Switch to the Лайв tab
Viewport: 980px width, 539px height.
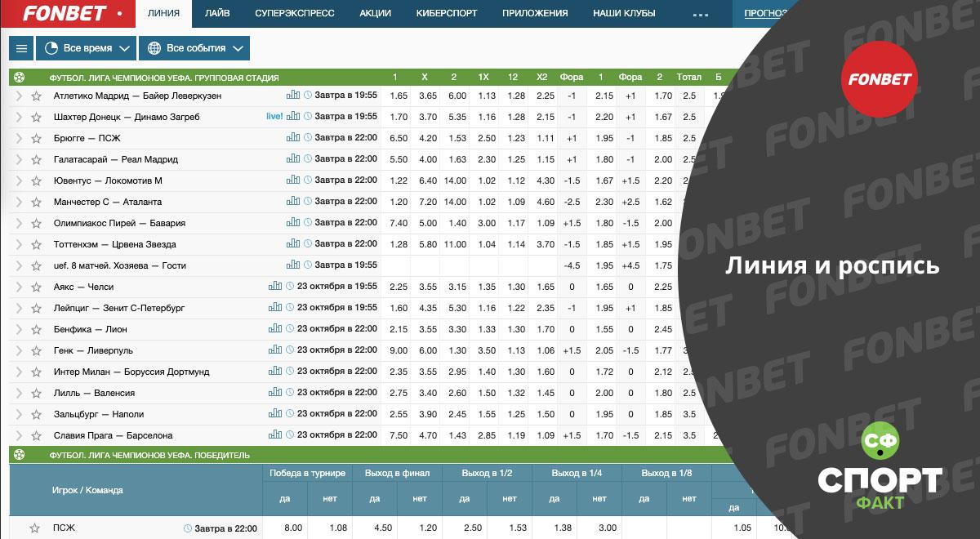click(217, 14)
